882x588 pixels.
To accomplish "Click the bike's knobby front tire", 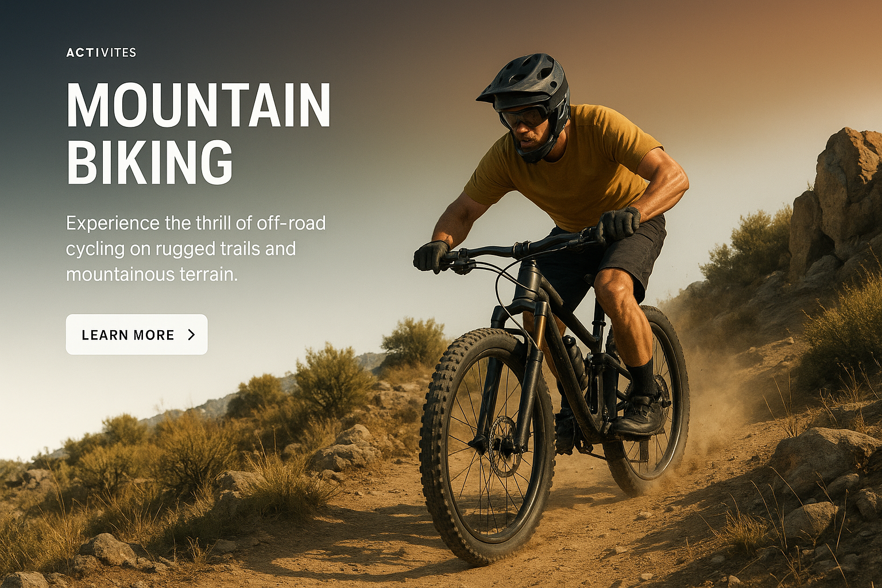I will click(x=487, y=447).
